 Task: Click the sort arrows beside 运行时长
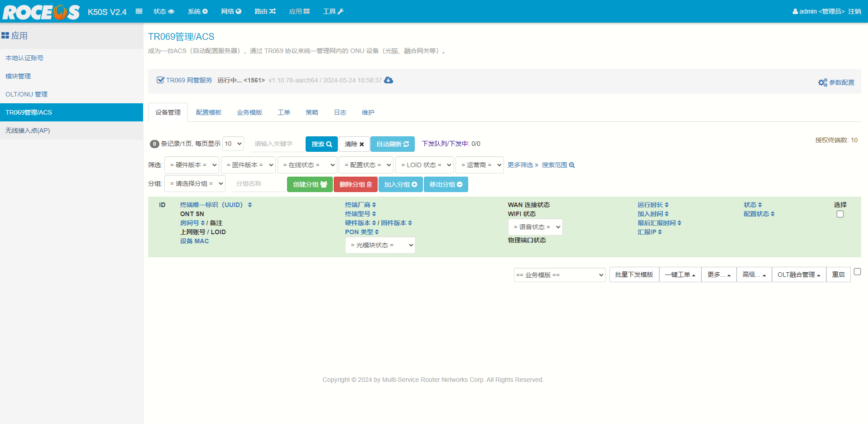667,205
